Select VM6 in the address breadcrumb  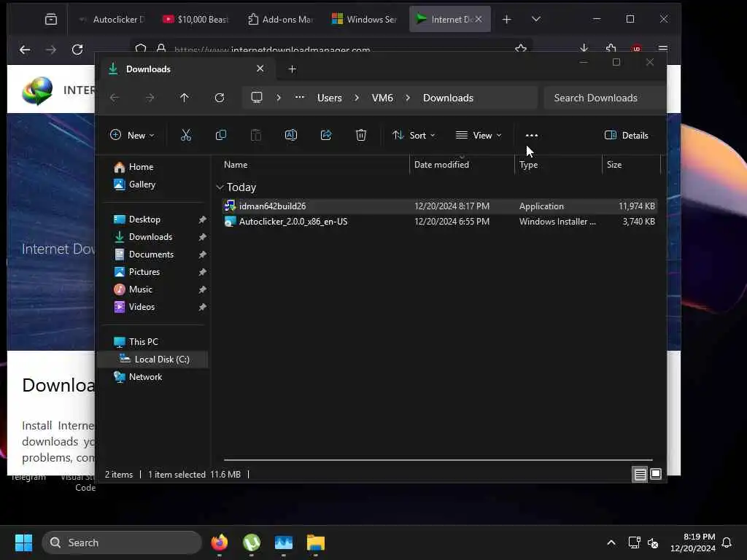(382, 98)
